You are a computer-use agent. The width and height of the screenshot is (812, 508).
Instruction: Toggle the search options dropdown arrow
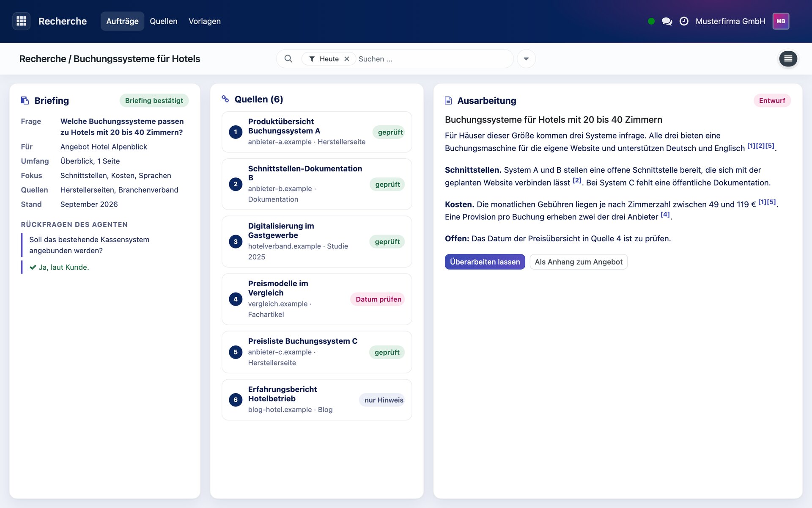point(526,59)
